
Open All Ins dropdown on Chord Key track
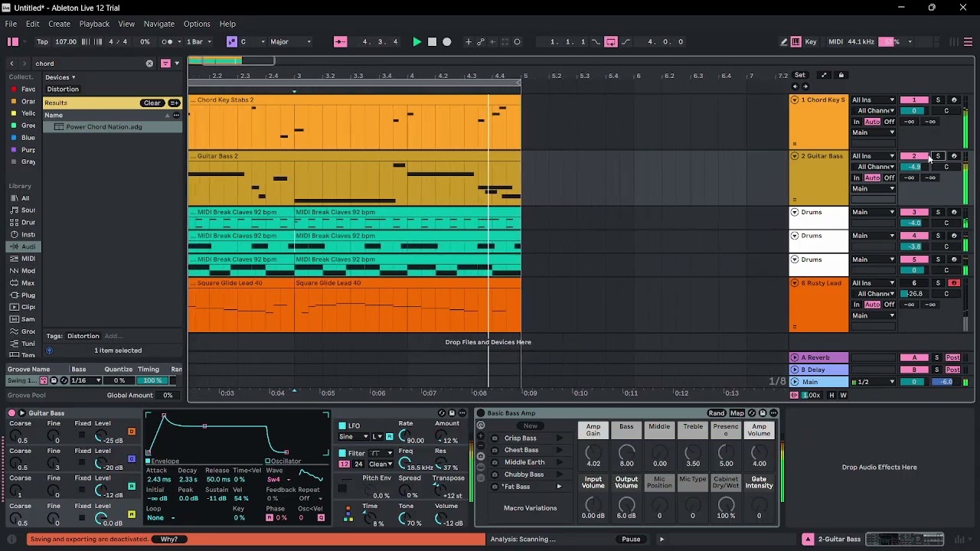(x=873, y=100)
